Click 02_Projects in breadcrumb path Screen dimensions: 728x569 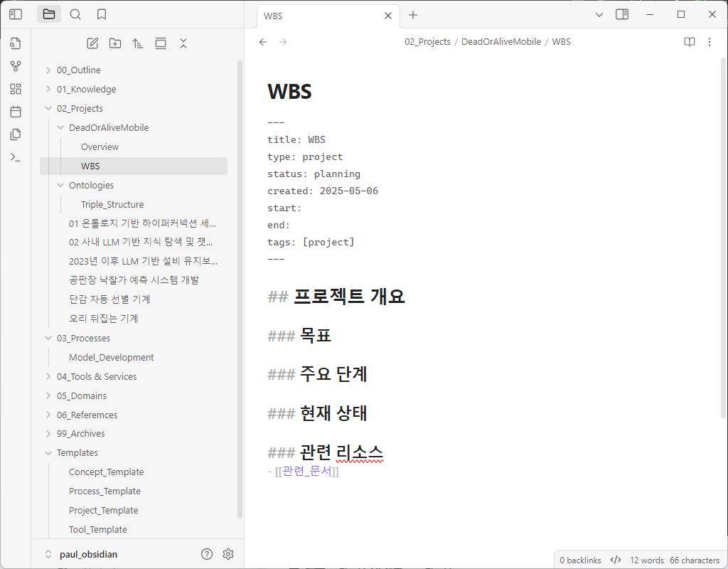427,42
